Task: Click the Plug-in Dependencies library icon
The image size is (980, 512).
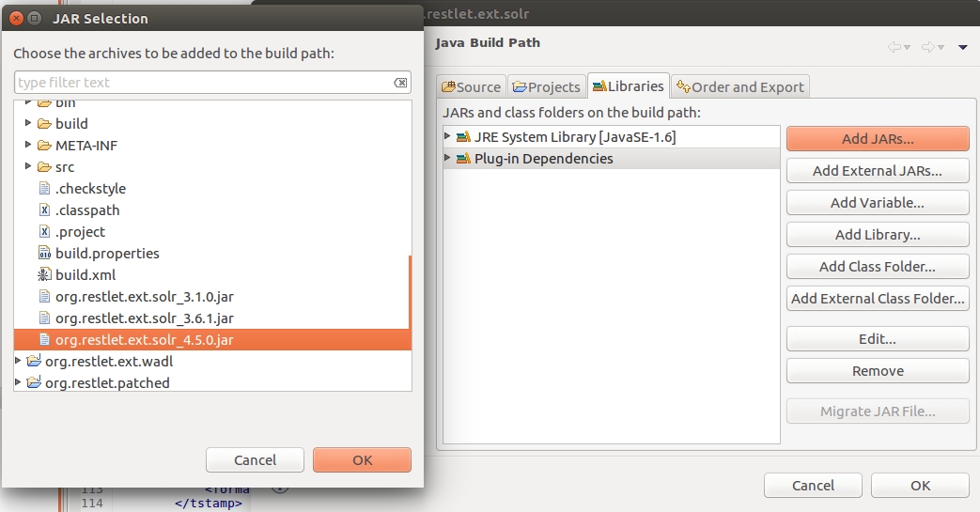Action: click(x=463, y=159)
